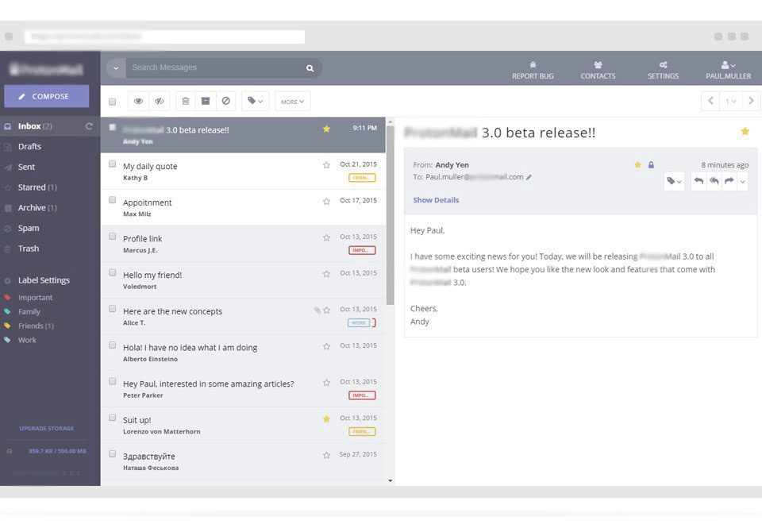Star the Profile link message
Image resolution: width=762 pixels, height=532 pixels.
pyautogui.click(x=326, y=237)
